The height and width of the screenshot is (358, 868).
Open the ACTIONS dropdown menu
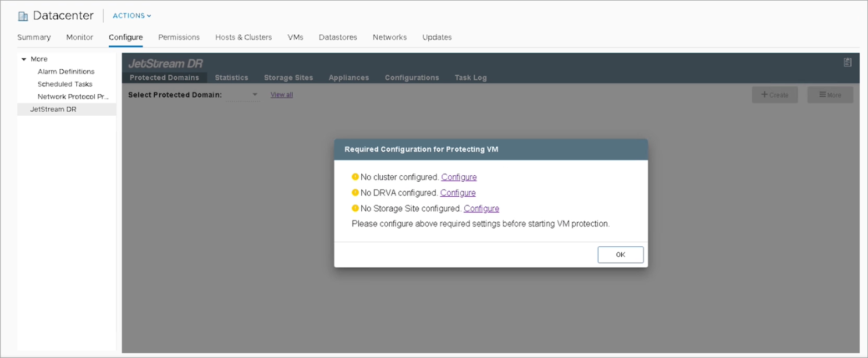point(131,16)
